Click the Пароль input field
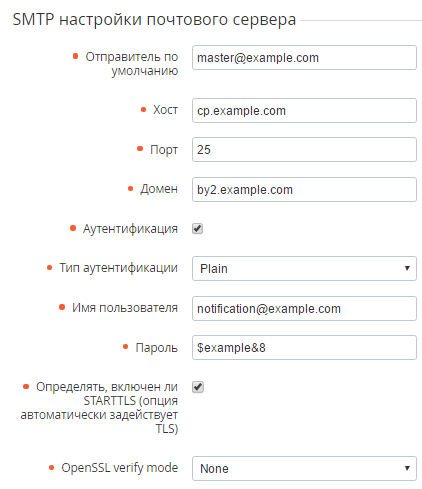 click(304, 348)
